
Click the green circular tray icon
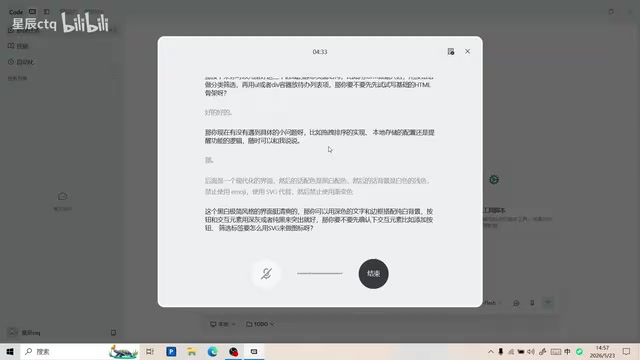click(x=579, y=351)
